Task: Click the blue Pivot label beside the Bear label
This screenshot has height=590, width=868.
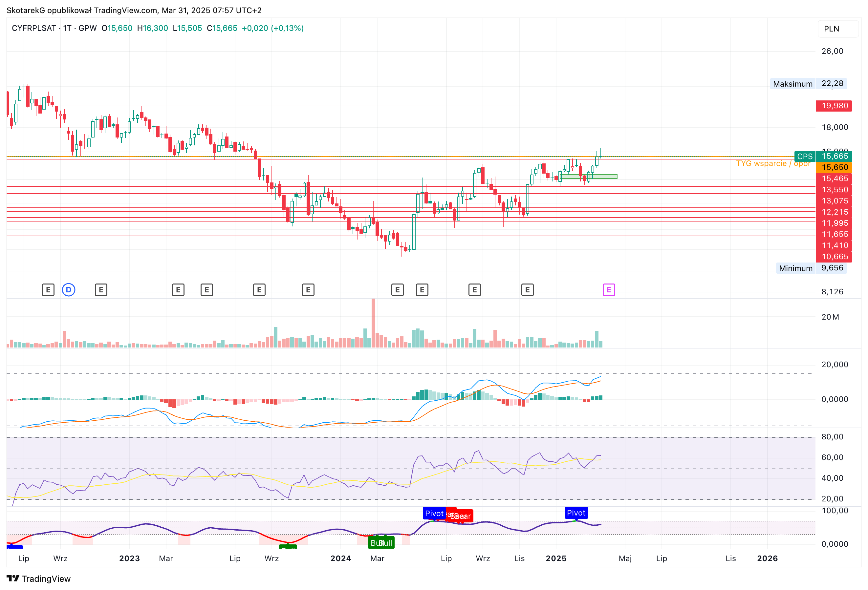Action: tap(434, 514)
